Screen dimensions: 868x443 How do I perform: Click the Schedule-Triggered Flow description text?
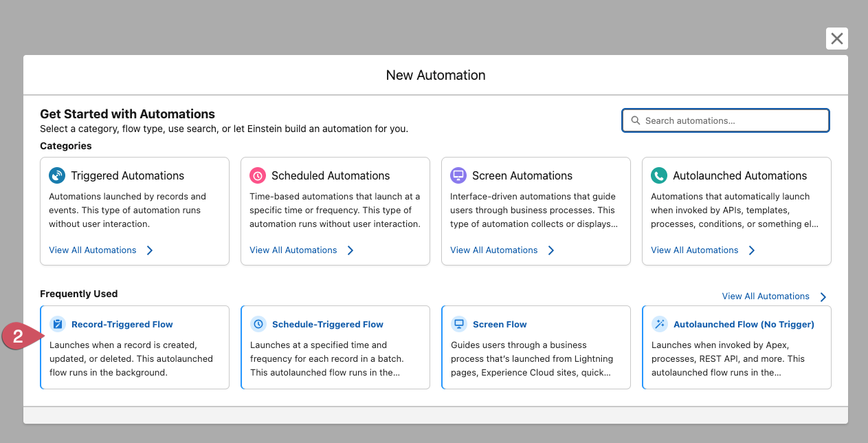327,359
